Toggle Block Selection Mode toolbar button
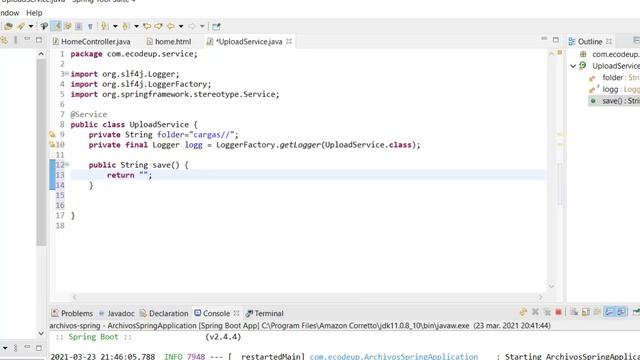 79,27
